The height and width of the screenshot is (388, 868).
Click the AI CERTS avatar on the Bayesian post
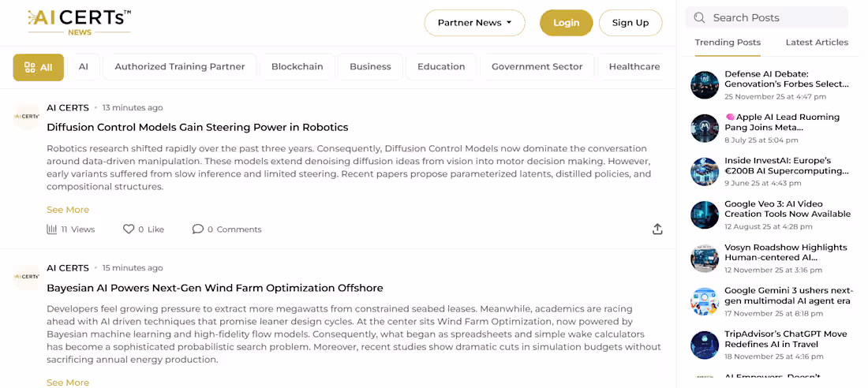click(x=27, y=278)
